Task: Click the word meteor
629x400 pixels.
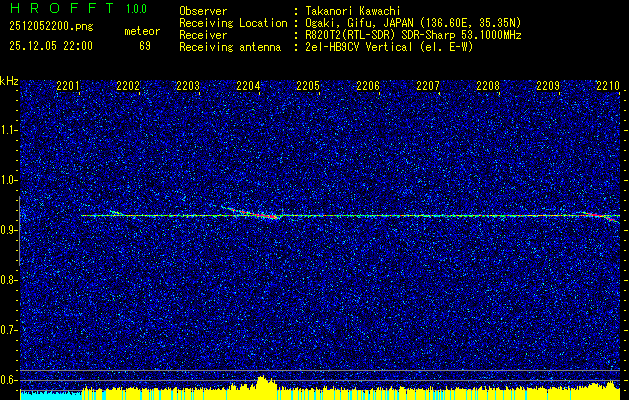Action: click(x=142, y=31)
